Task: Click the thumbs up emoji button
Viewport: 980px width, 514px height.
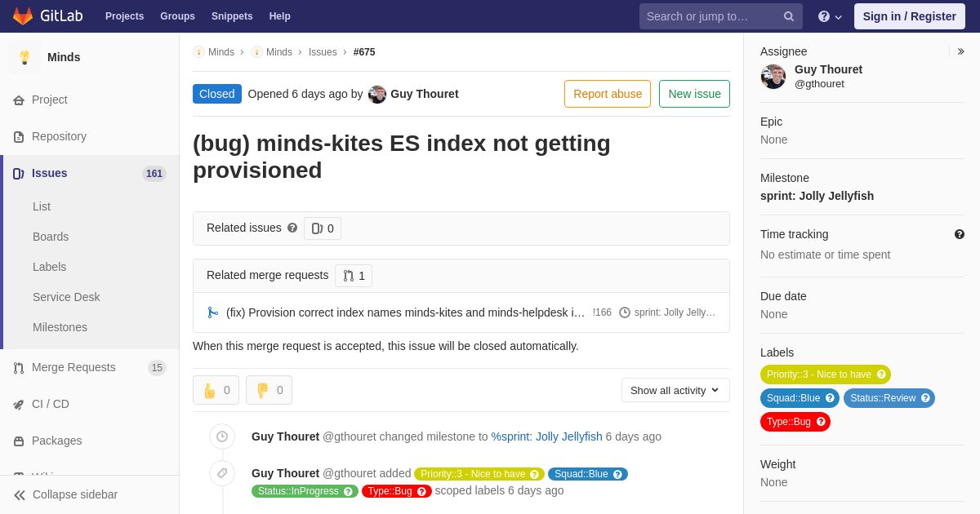Action: pos(216,390)
